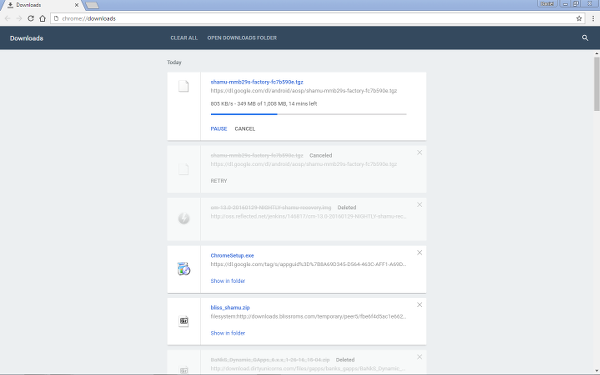Open the ChromeSetup.exe file link
Screen dimensions: 600x375
point(232,256)
